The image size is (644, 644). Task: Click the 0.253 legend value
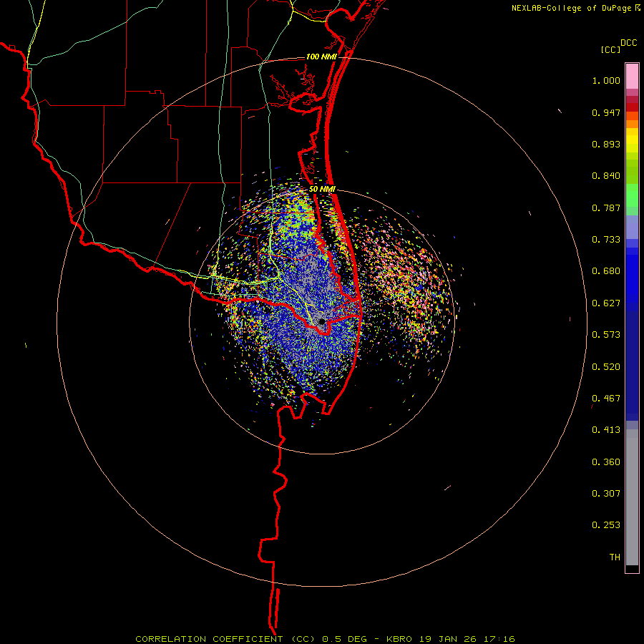tap(606, 525)
